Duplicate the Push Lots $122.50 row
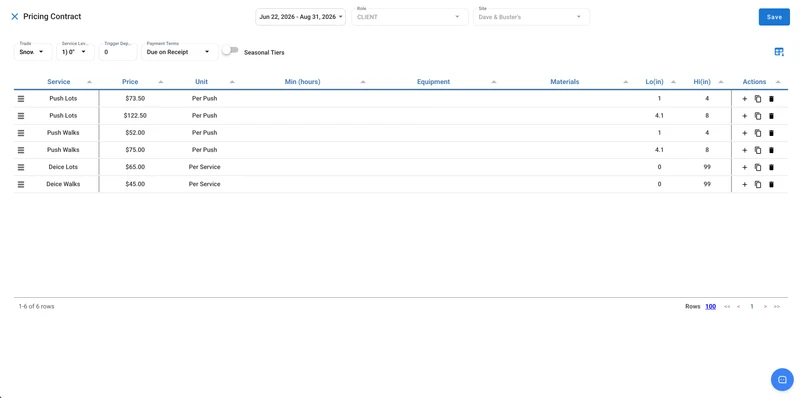This screenshot has height=398, width=800. pos(758,116)
